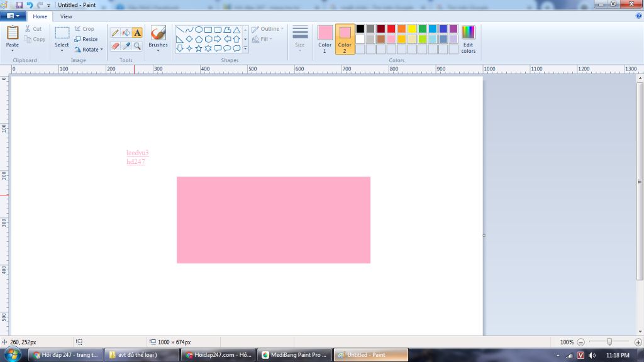Open the Outline dropdown
The height and width of the screenshot is (362, 644).
tap(267, 29)
